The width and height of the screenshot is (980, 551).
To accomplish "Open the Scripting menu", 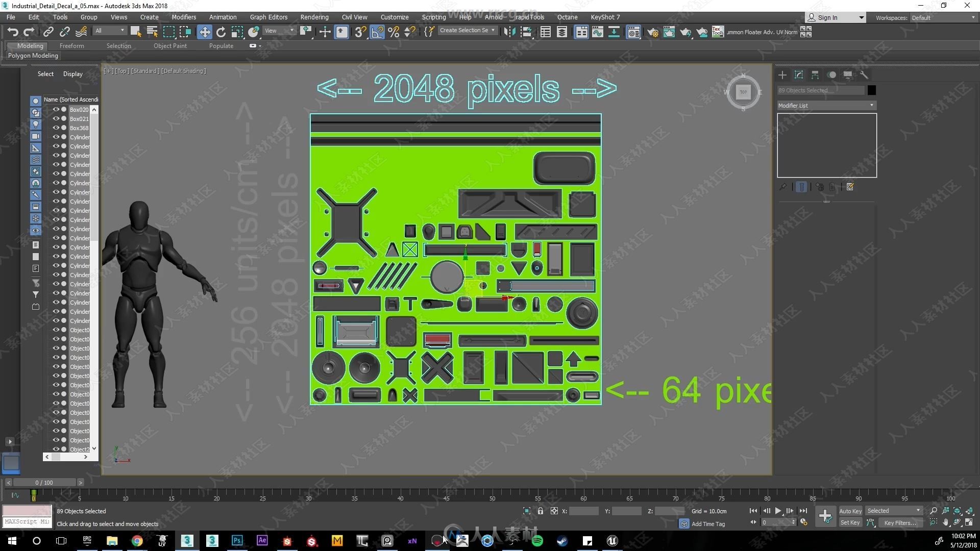I will (433, 17).
